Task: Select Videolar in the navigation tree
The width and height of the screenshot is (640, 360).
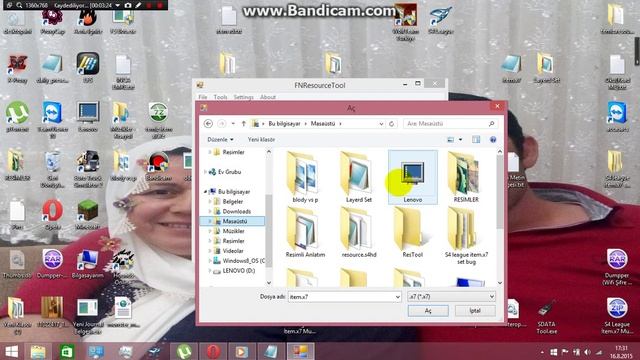Action: point(233,251)
